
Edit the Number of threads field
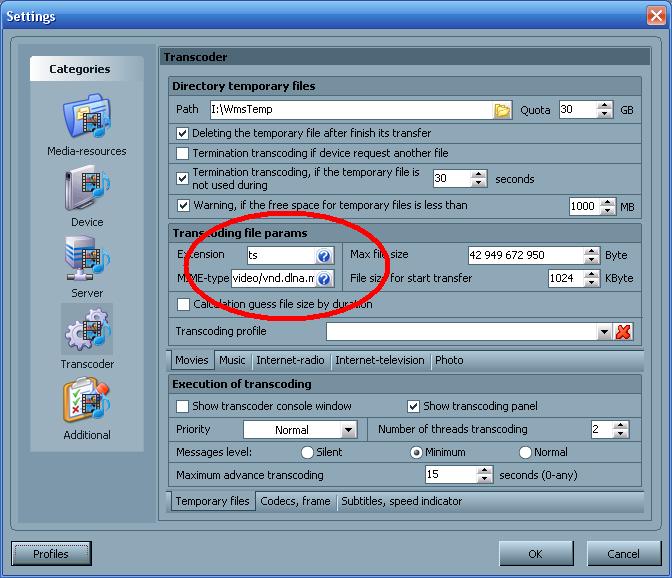602,429
